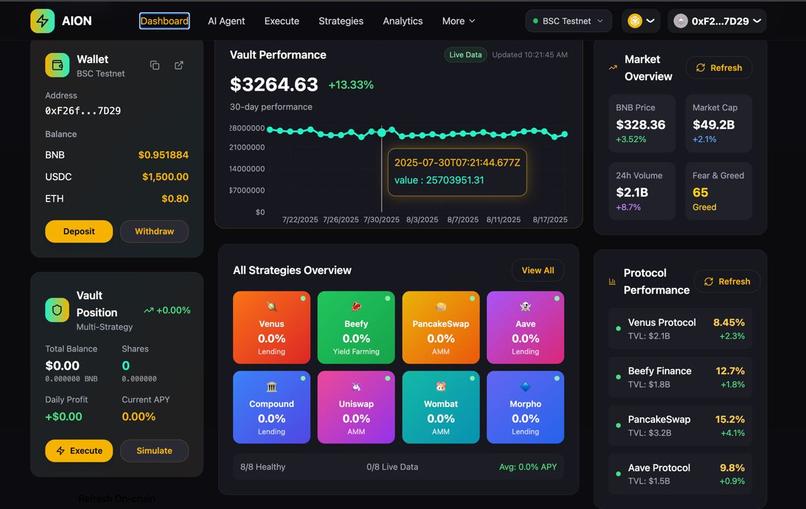
Task: Switch to the Execute tab
Action: tap(282, 21)
